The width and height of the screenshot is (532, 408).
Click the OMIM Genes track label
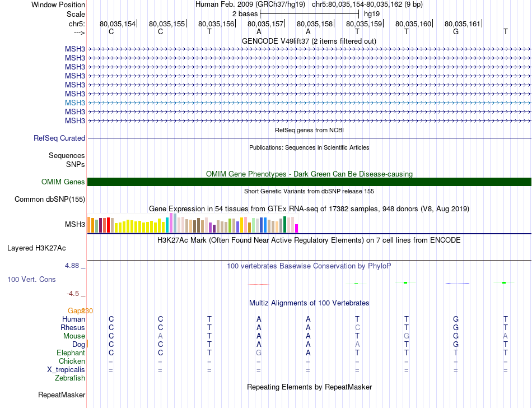pyautogui.click(x=63, y=182)
